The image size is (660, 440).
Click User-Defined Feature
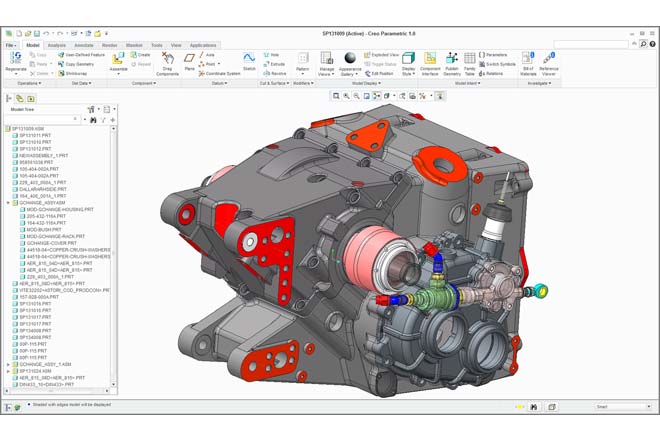click(81, 55)
